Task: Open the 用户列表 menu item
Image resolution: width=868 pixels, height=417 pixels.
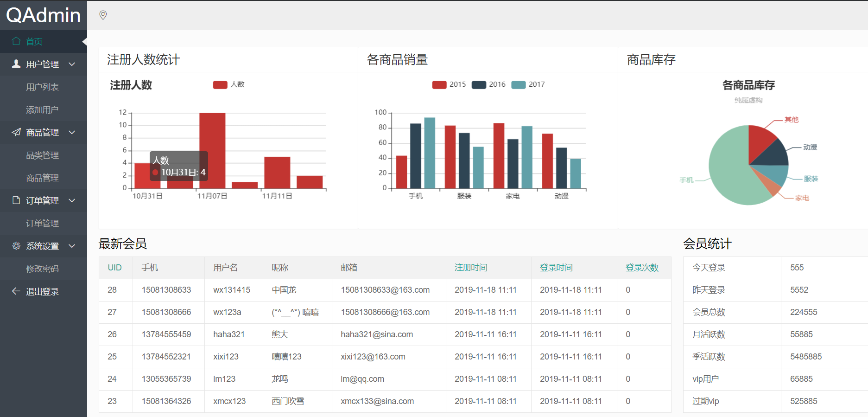Action: pyautogui.click(x=42, y=87)
